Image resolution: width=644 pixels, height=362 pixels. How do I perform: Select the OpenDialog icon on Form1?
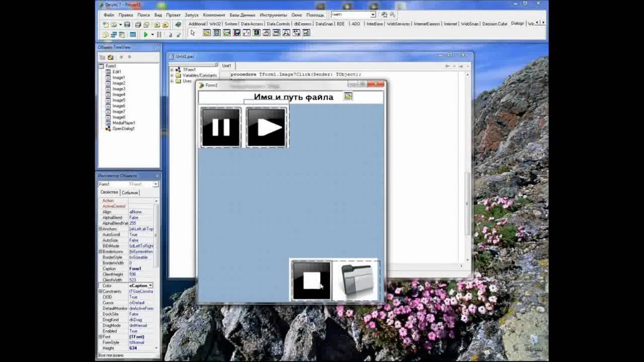click(348, 96)
